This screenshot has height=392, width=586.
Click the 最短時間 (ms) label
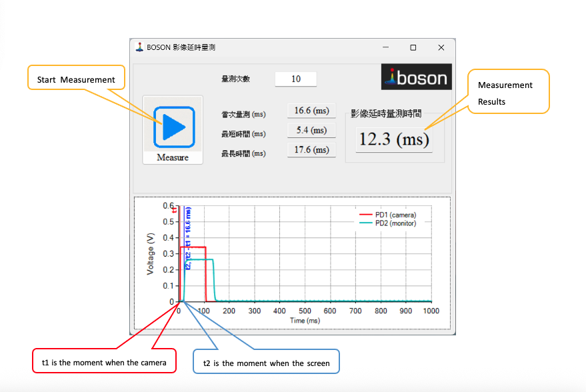244,134
